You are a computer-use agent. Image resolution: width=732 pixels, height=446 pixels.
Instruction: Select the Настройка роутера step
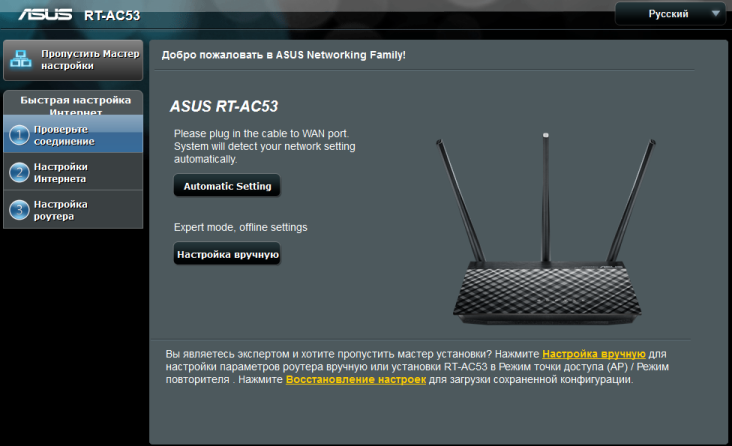73,210
